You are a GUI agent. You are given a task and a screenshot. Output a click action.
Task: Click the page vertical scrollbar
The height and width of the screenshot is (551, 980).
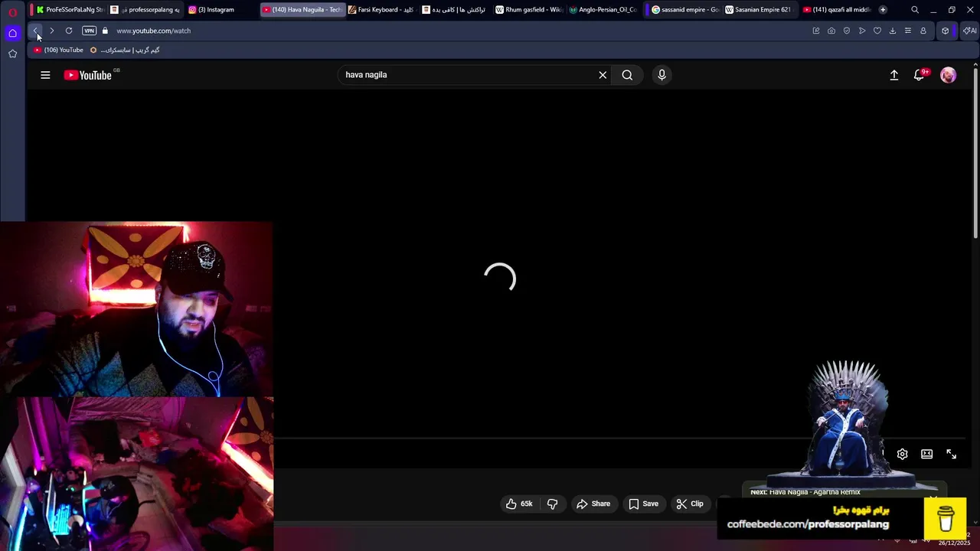point(975,153)
